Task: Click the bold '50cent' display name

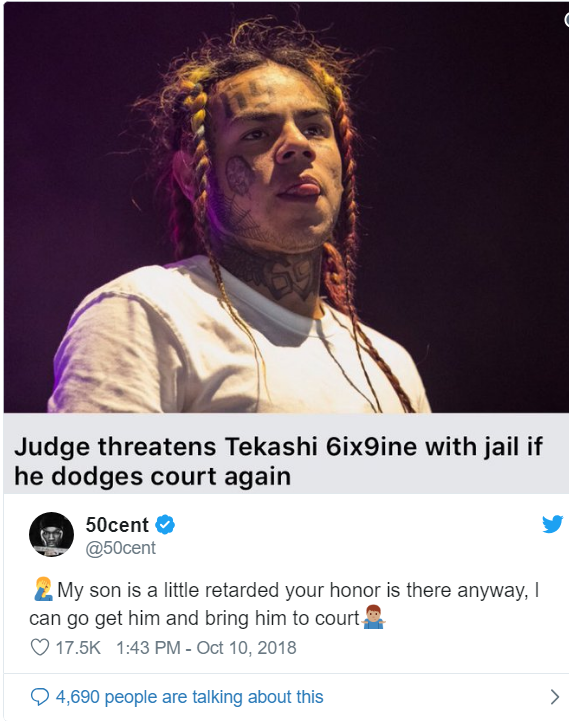Action: [117, 525]
